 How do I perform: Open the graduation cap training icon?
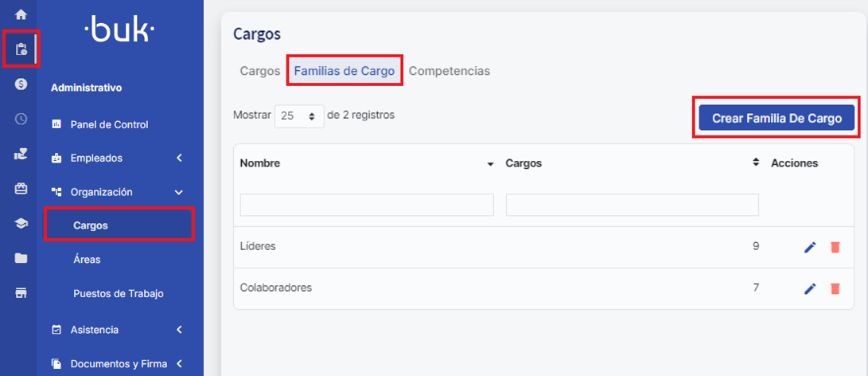(21, 224)
